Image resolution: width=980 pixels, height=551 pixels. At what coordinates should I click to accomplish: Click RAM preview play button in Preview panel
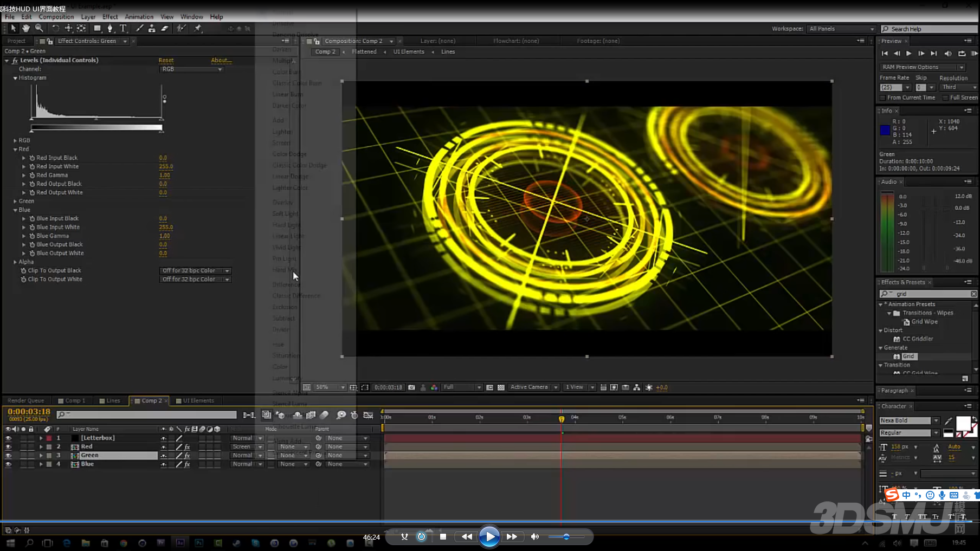974,53
